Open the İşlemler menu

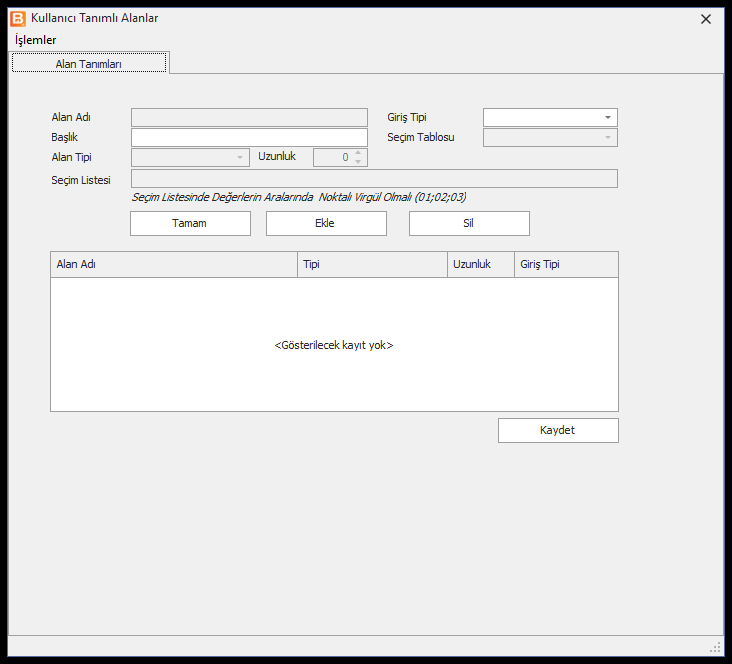(x=35, y=40)
